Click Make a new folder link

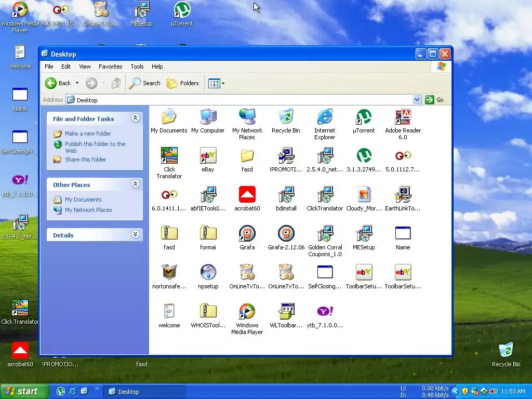coord(87,134)
